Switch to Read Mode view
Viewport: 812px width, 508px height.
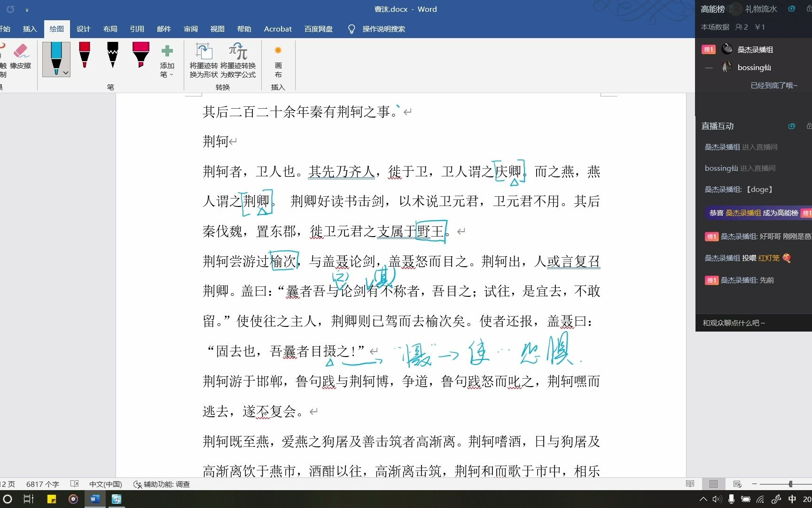(x=690, y=484)
